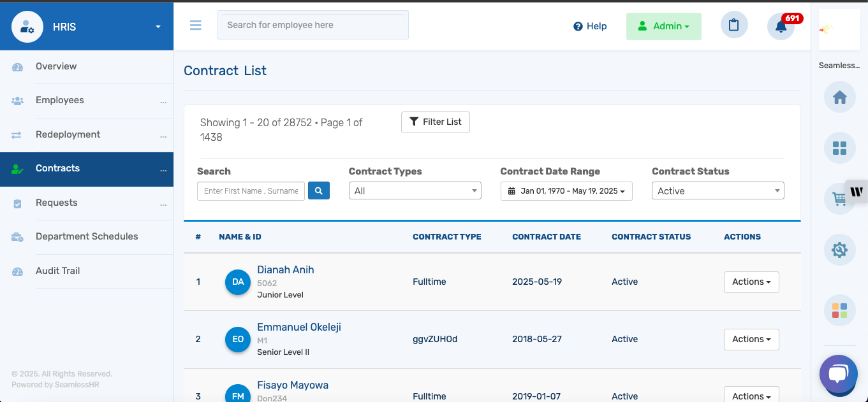Click the Contracts signed-user icon

(17, 169)
